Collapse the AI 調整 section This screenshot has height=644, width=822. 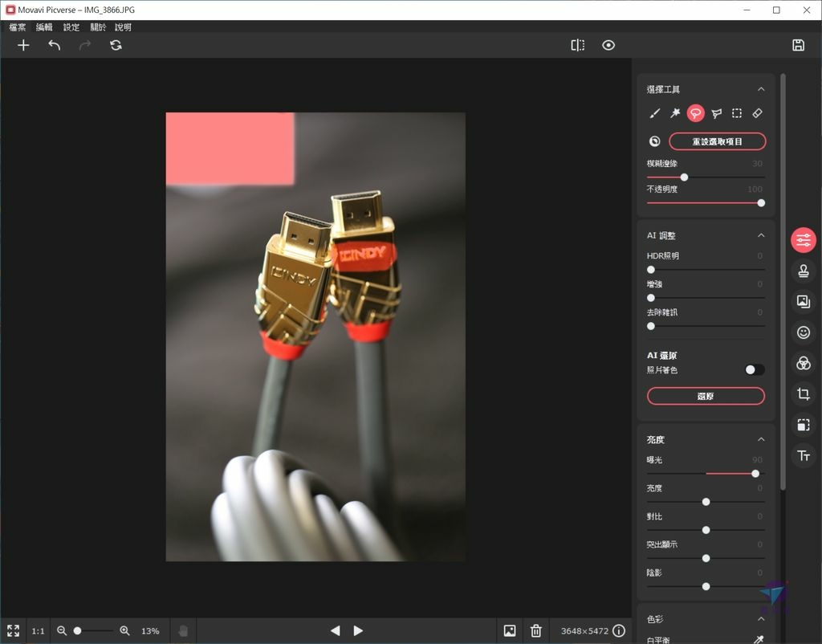[x=761, y=235]
